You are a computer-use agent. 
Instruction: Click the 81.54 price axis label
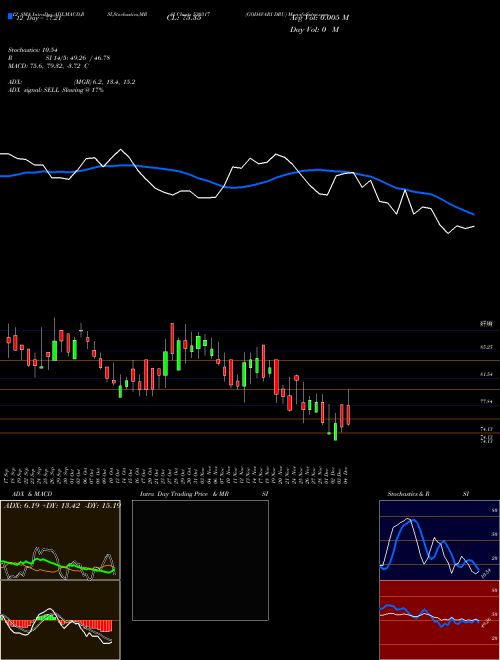[486, 374]
